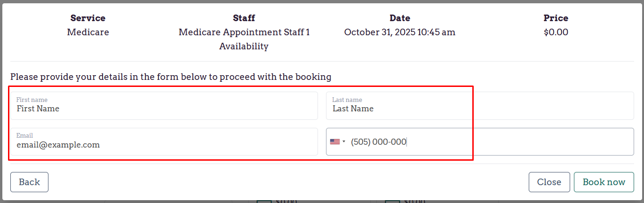Image resolution: width=644 pixels, height=203 pixels.
Task: Click the Date column heading
Action: click(x=400, y=18)
